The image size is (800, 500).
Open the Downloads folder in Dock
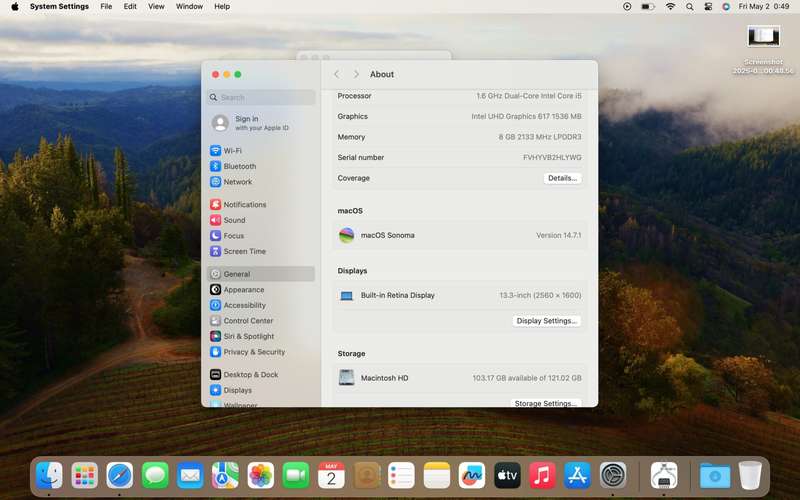pyautogui.click(x=715, y=476)
